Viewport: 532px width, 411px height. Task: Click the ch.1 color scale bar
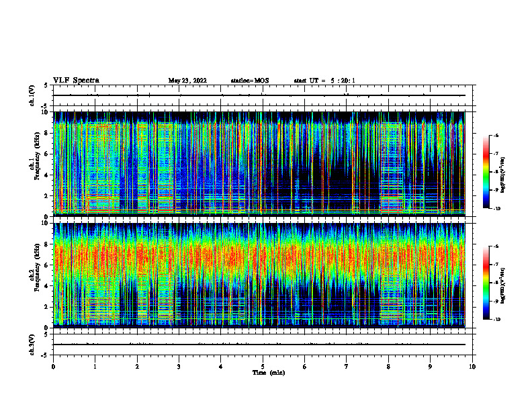tap(486, 172)
